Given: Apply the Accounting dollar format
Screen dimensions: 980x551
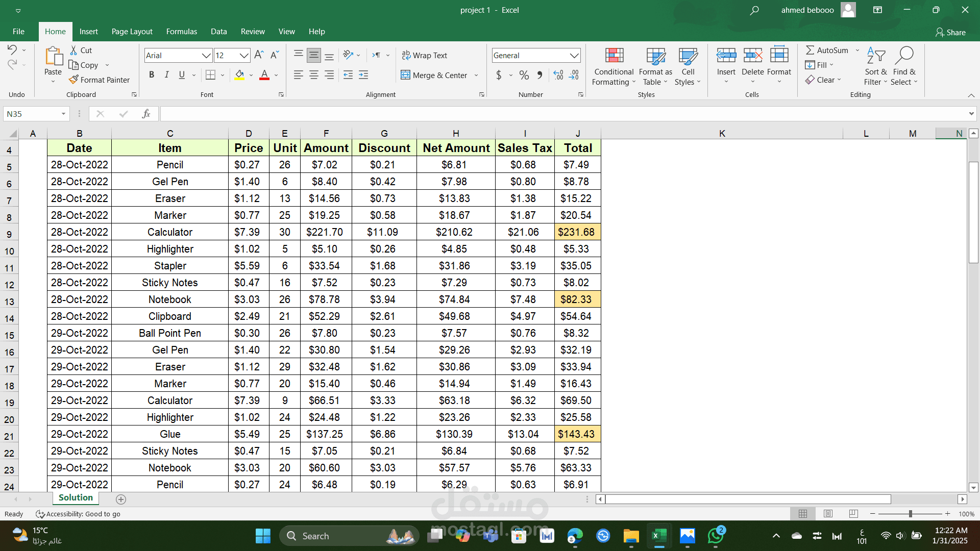Looking at the screenshot, I should coord(499,75).
